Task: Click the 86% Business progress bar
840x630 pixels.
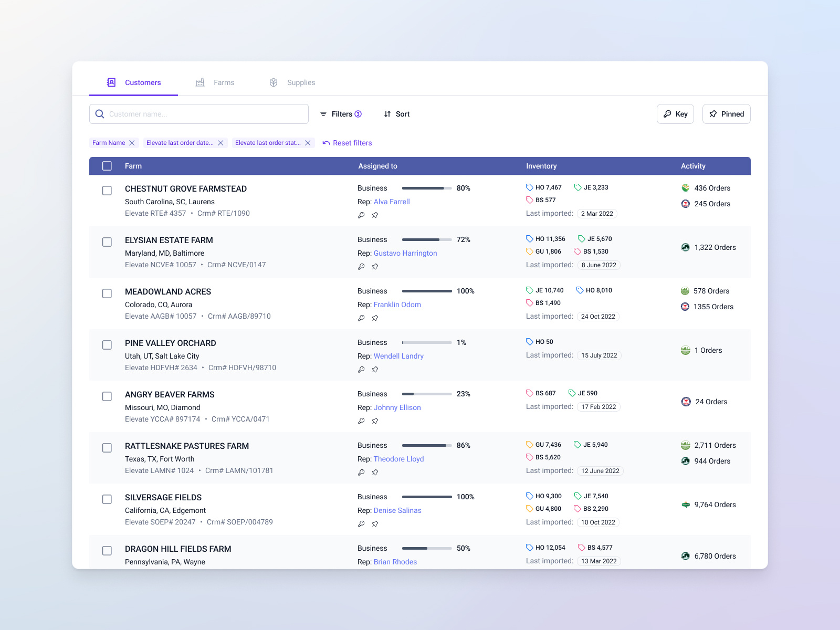Action: pyautogui.click(x=426, y=445)
